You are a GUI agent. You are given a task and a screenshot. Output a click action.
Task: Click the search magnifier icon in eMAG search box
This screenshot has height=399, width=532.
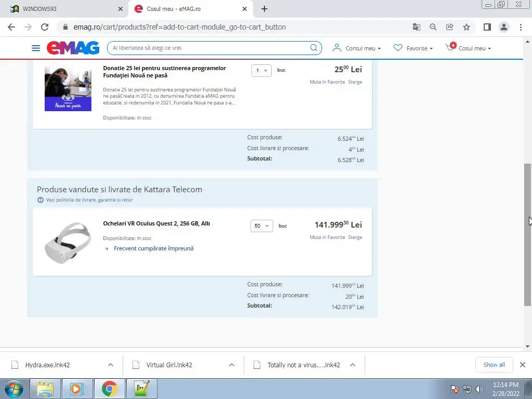click(314, 48)
